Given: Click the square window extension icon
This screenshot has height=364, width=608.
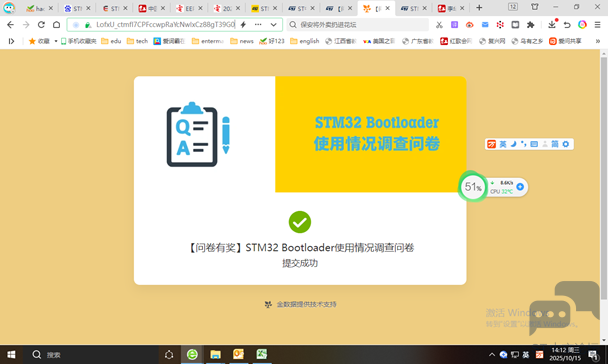Looking at the screenshot, I should coord(515,25).
